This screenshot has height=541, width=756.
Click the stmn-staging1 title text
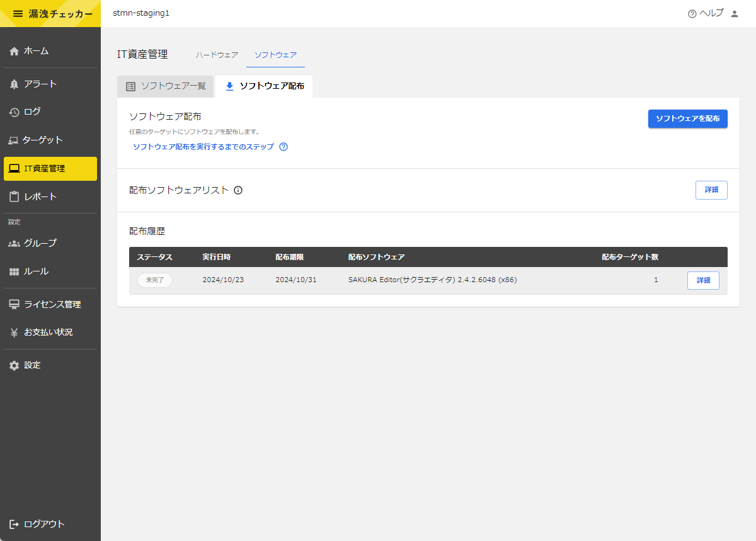[x=141, y=13]
